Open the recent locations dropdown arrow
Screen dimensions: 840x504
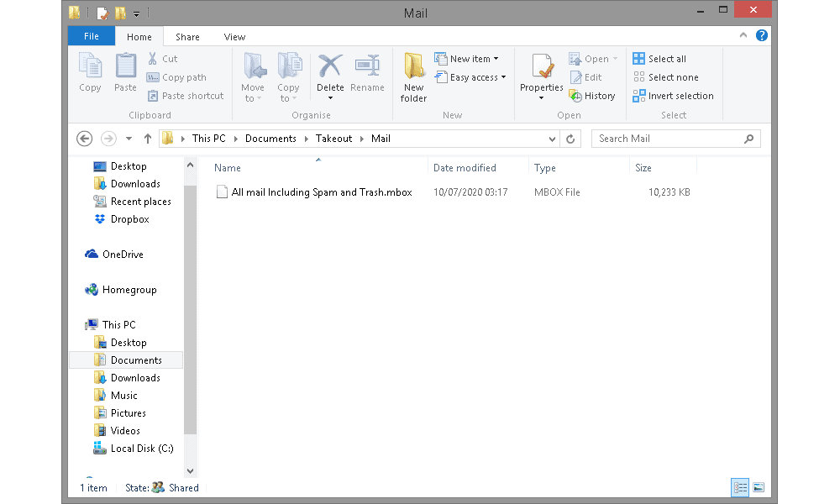click(x=129, y=139)
